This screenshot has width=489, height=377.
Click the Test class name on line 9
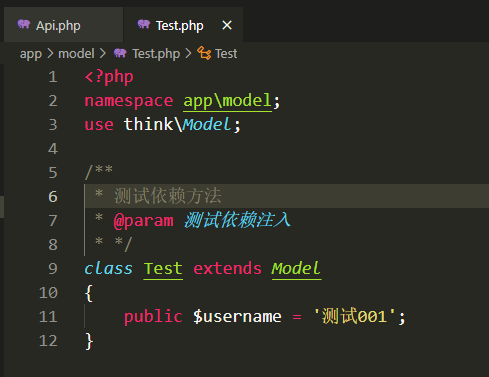point(163,269)
